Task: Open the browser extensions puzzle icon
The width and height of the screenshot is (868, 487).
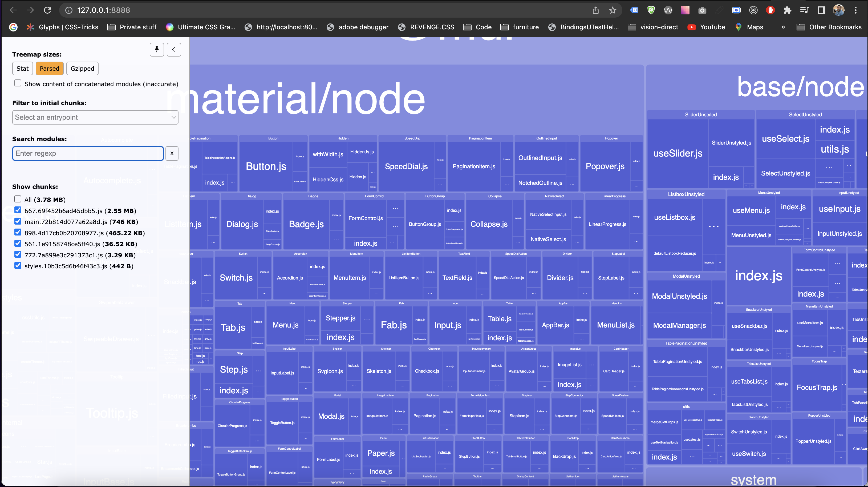Action: (787, 10)
